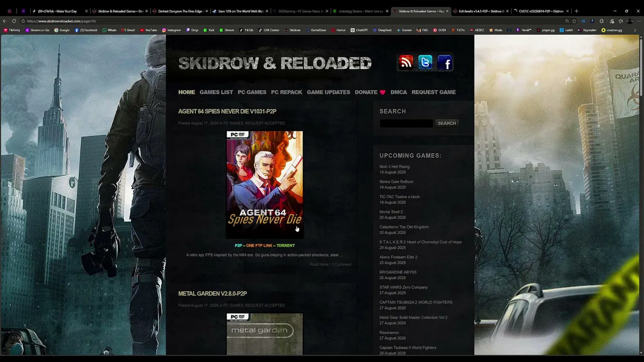Reload the page with the refresh icon

click(14, 21)
